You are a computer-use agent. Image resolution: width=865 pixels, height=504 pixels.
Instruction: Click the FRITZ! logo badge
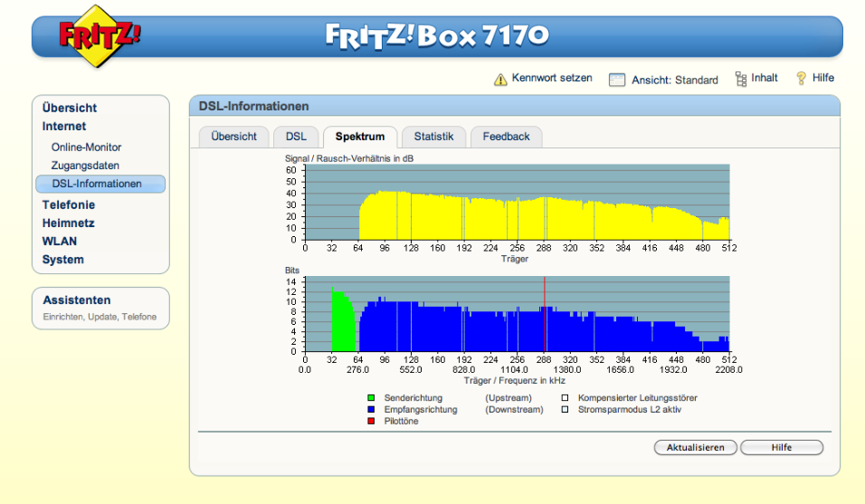[100, 36]
